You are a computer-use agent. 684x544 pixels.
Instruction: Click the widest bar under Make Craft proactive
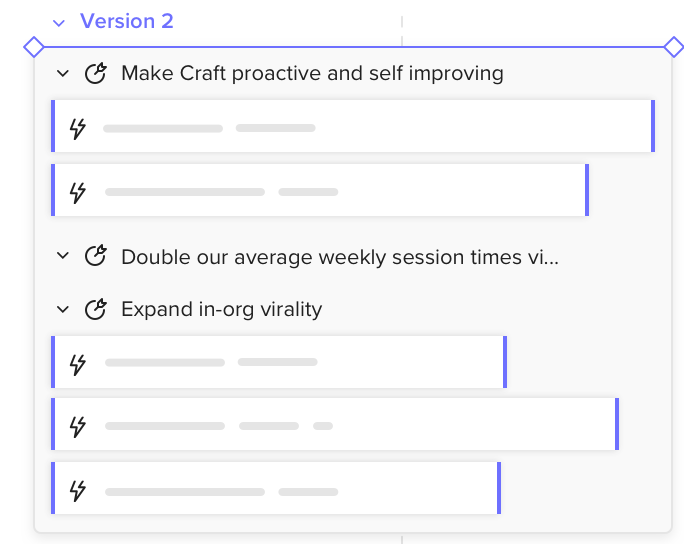[x=353, y=126]
